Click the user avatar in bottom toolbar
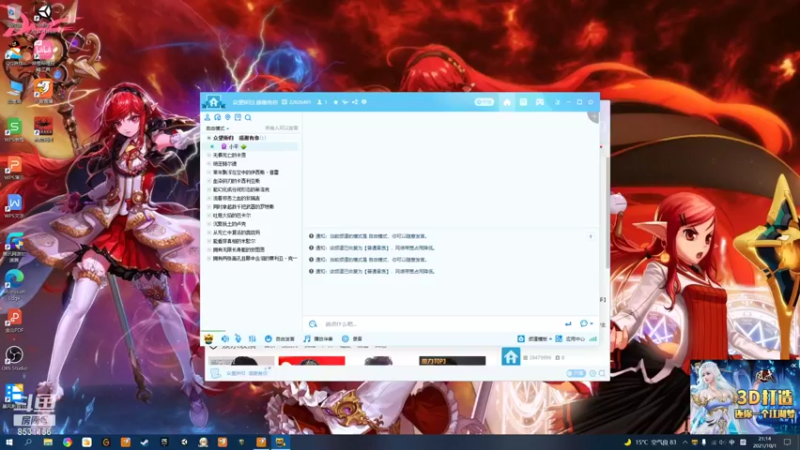 tap(209, 338)
